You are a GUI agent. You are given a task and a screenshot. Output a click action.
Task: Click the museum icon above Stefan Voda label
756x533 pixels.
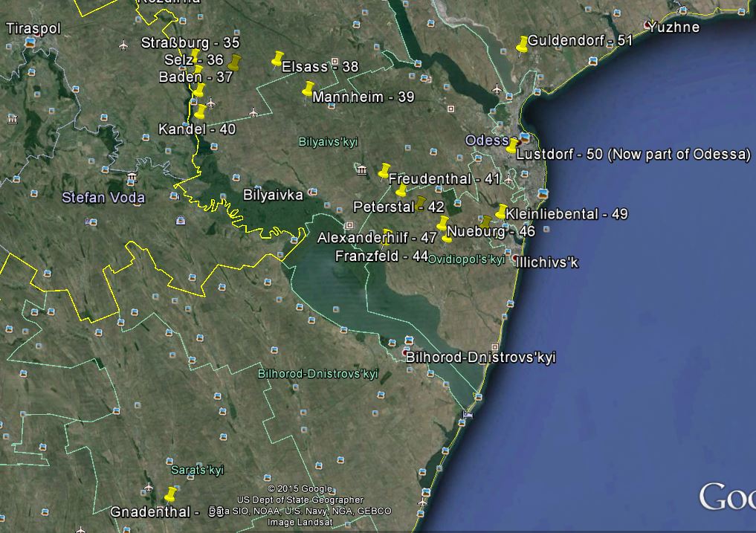click(132, 177)
